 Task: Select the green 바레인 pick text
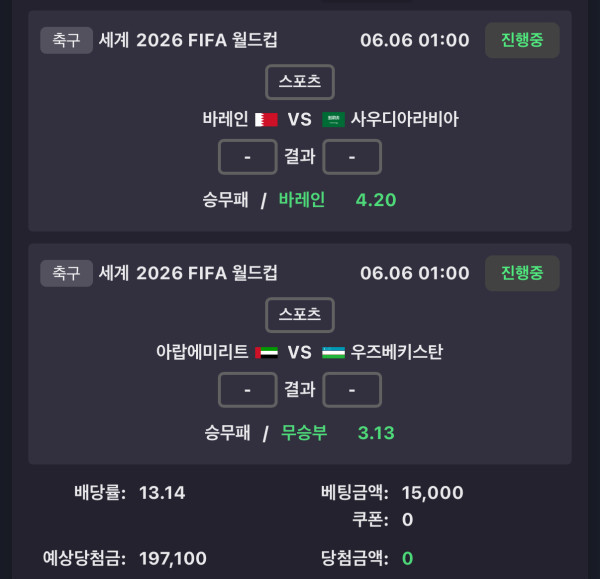point(302,200)
